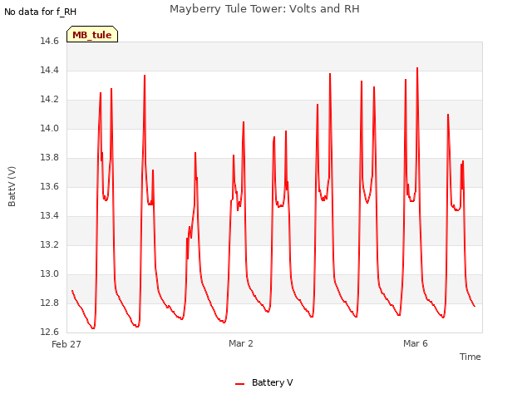Click the Time x-axis label
The width and height of the screenshot is (532, 399).
pyautogui.click(x=470, y=357)
